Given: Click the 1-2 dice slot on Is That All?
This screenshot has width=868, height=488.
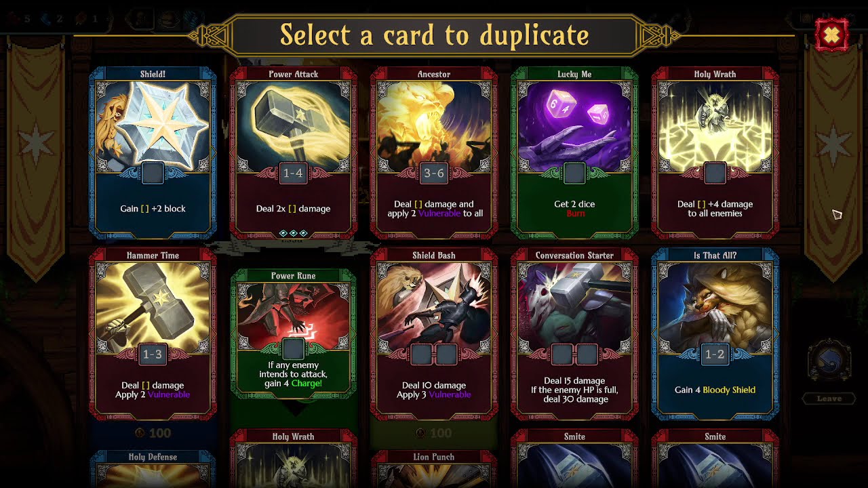Looking at the screenshot, I should (715, 354).
